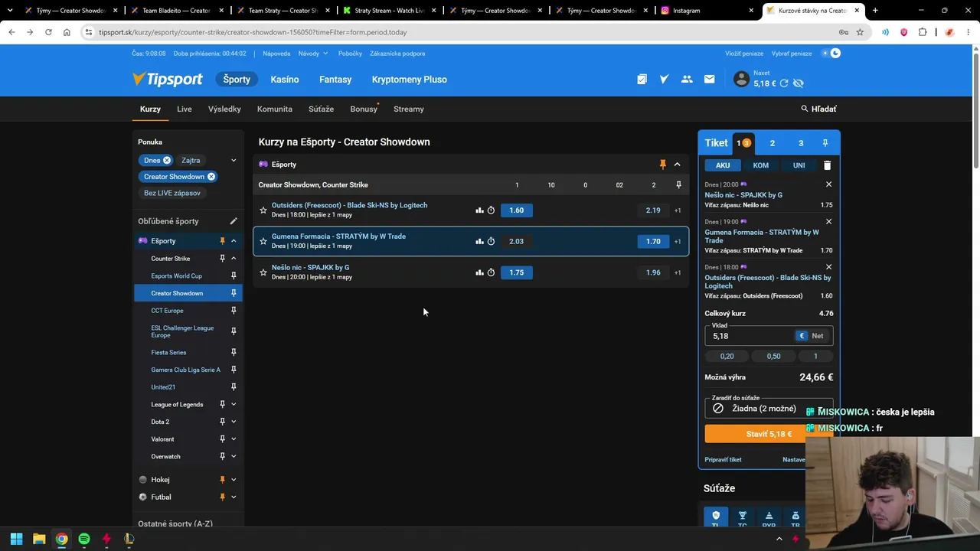Remove Nešlo nic - SPAJKK by G bet from ticket
Image resolution: width=980 pixels, height=551 pixels.
click(x=828, y=184)
